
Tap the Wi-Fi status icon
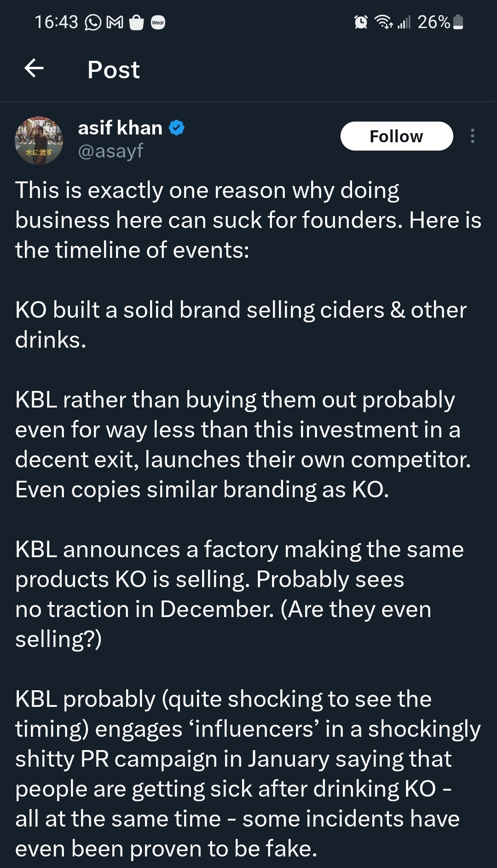(383, 22)
